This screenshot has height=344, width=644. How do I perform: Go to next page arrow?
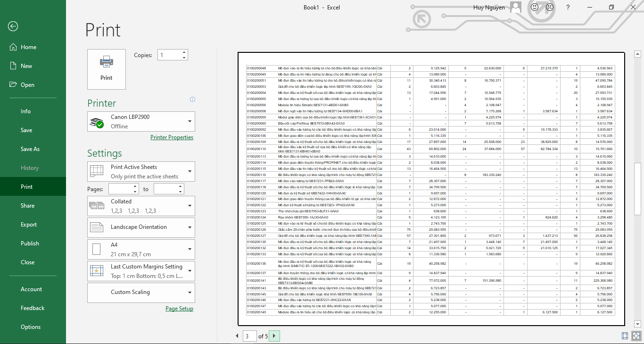point(274,336)
